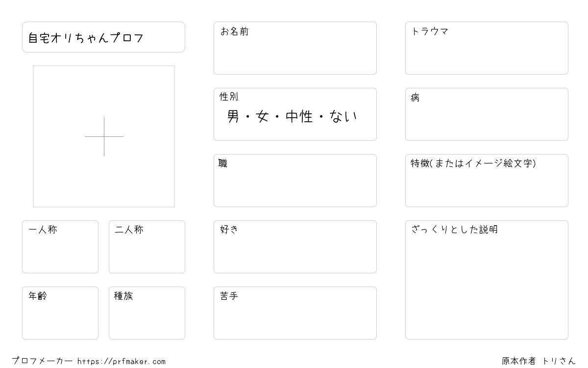The width and height of the screenshot is (588, 368).
Task: Click the plus icon to add image
Action: click(104, 136)
